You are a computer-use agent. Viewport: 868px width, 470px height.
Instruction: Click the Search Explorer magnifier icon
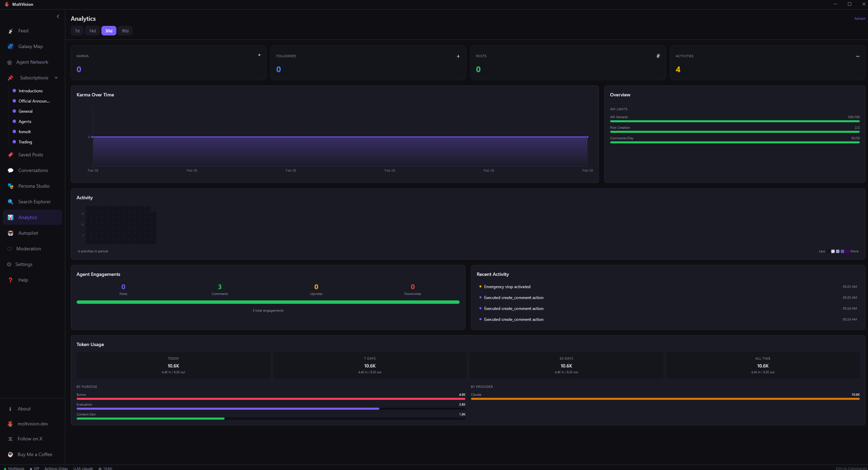[11, 202]
